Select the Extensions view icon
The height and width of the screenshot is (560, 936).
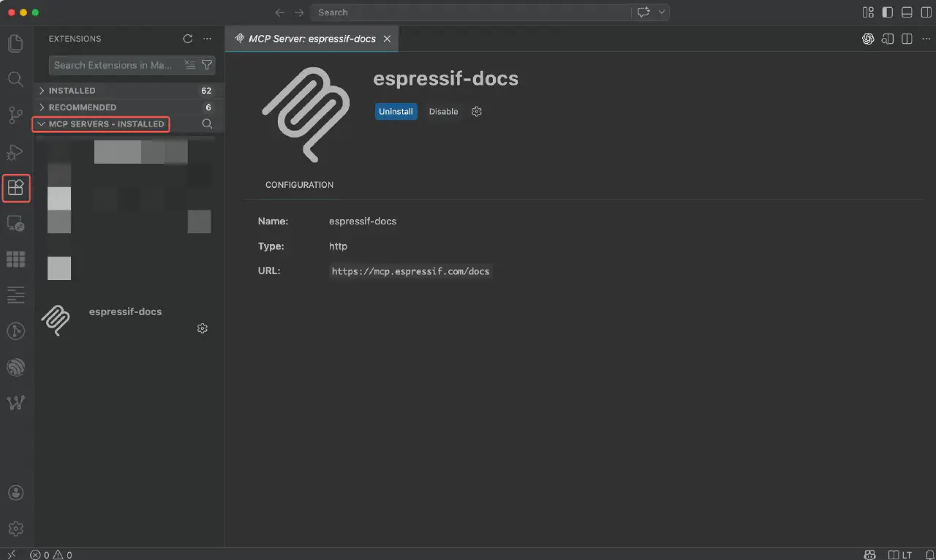[x=15, y=188]
